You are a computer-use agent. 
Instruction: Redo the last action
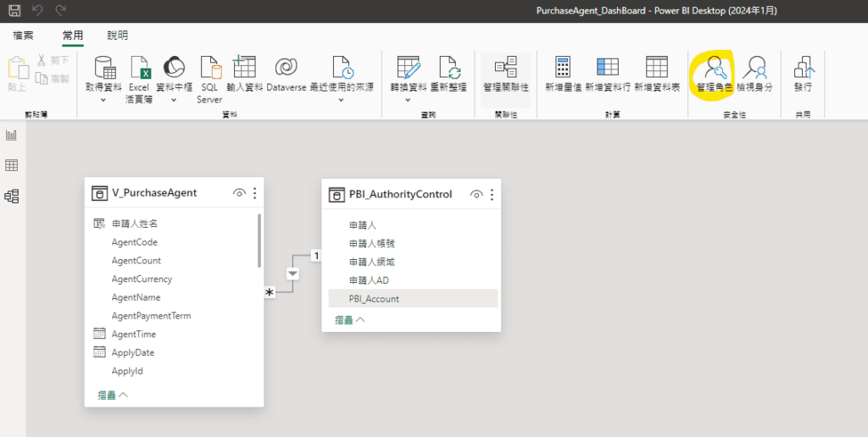pos(61,10)
